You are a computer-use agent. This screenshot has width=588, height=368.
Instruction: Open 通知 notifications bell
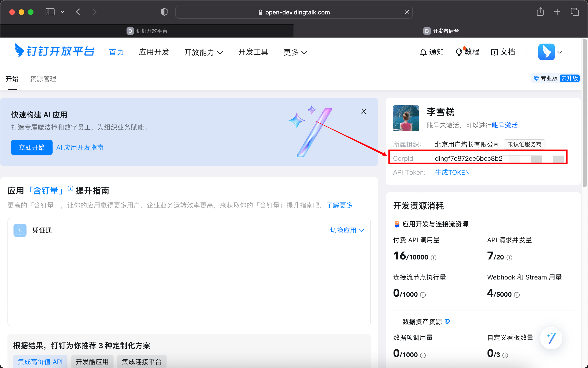pyautogui.click(x=432, y=52)
